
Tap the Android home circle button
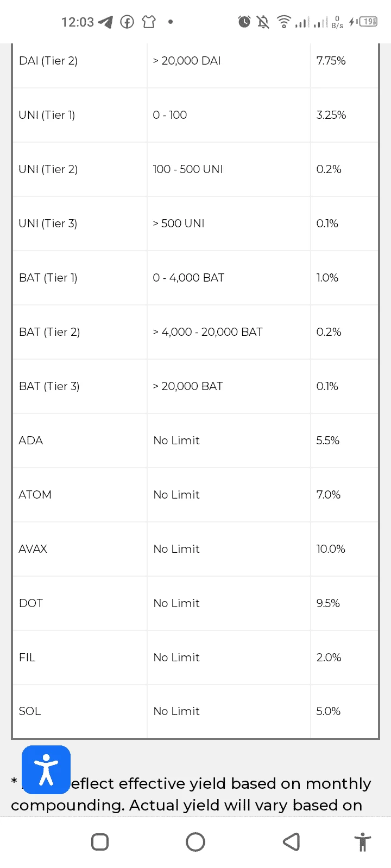coord(195,842)
